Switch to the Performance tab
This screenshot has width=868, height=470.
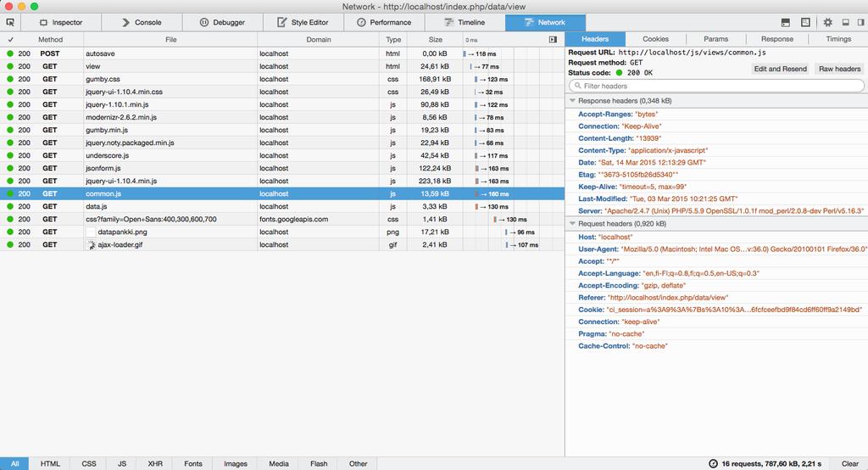384,22
